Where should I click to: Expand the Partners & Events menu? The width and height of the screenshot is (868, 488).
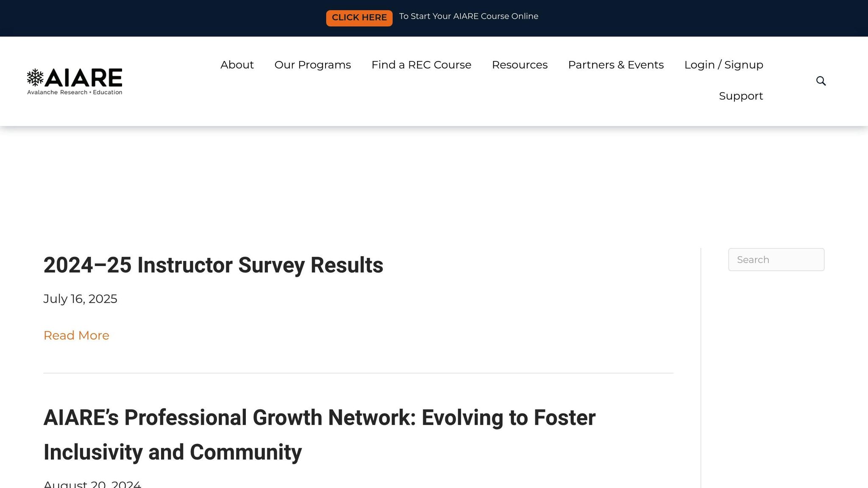point(616,65)
